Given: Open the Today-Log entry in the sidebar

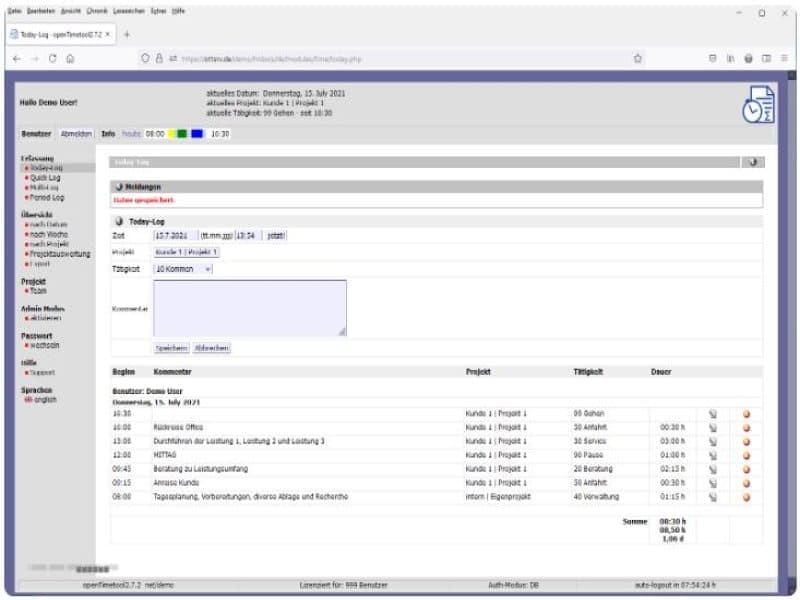Looking at the screenshot, I should pos(46,168).
